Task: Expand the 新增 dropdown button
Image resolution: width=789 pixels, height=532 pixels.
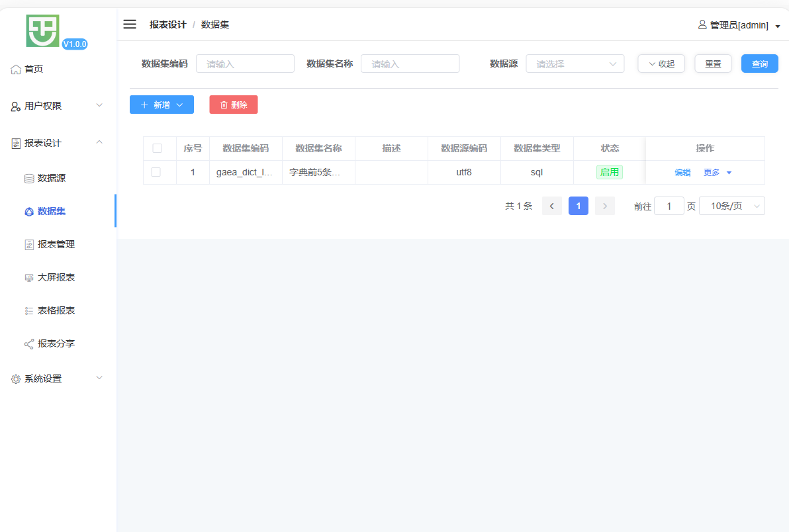Action: click(162, 105)
